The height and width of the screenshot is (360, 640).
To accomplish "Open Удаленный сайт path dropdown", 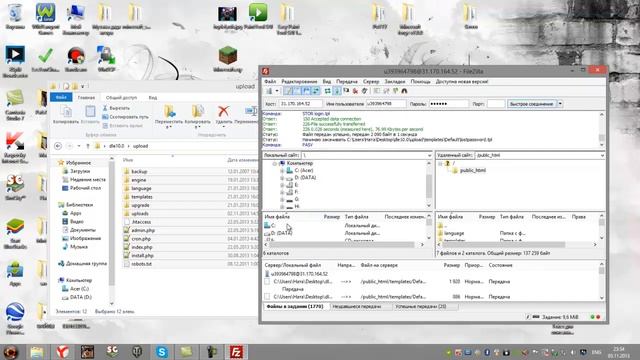I will (x=602, y=155).
